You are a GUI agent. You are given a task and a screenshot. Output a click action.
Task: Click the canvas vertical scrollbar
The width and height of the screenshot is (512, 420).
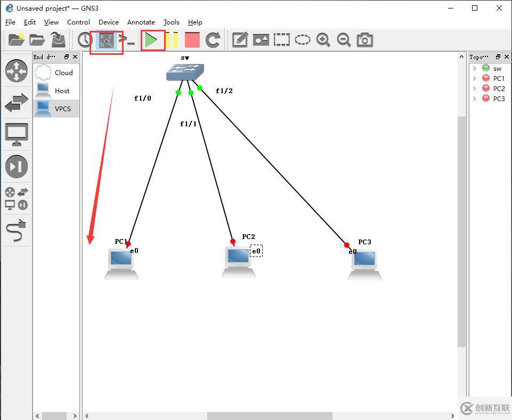point(461,232)
